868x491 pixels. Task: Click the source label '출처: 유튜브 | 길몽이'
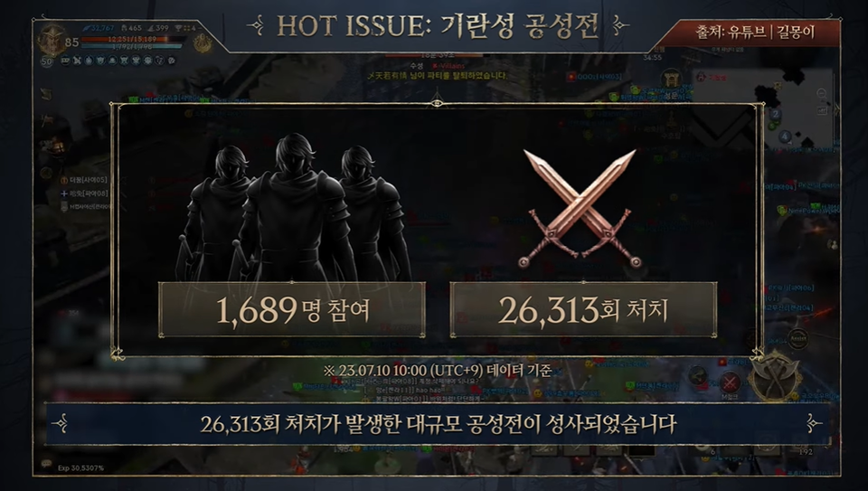[x=755, y=33]
